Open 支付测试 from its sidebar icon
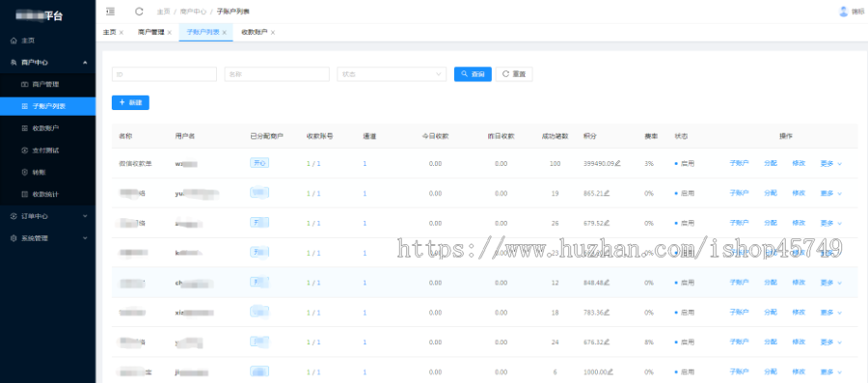868x383 pixels. [24, 150]
